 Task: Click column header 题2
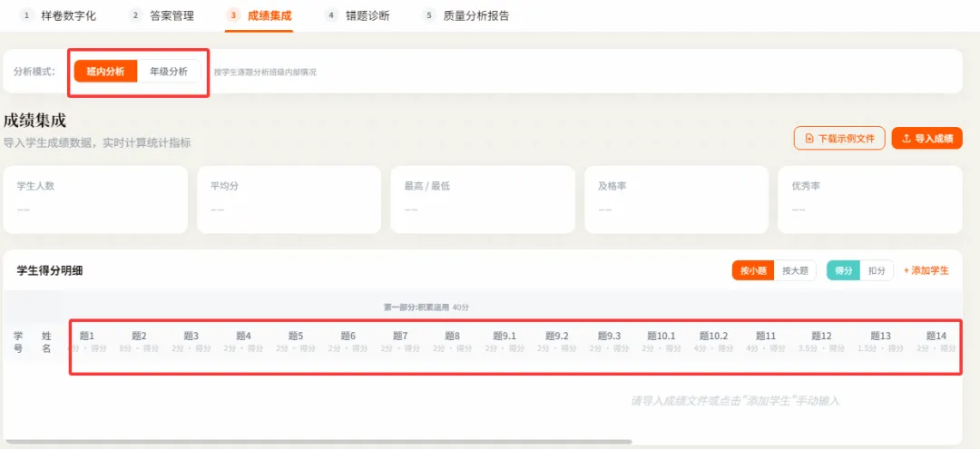click(x=139, y=336)
